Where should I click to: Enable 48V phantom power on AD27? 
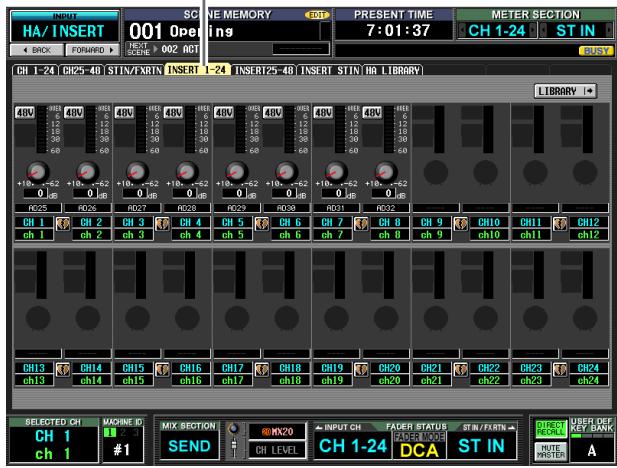coord(124,113)
